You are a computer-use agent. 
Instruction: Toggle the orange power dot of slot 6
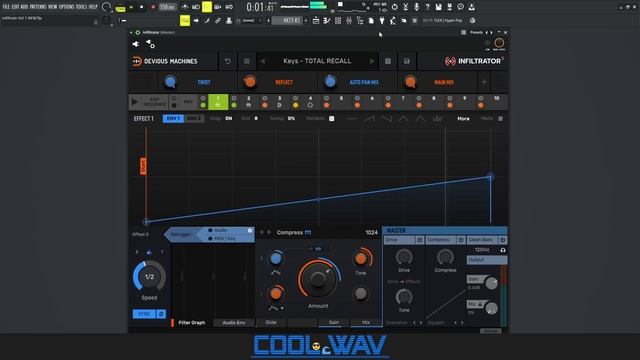pyautogui.click(x=357, y=105)
